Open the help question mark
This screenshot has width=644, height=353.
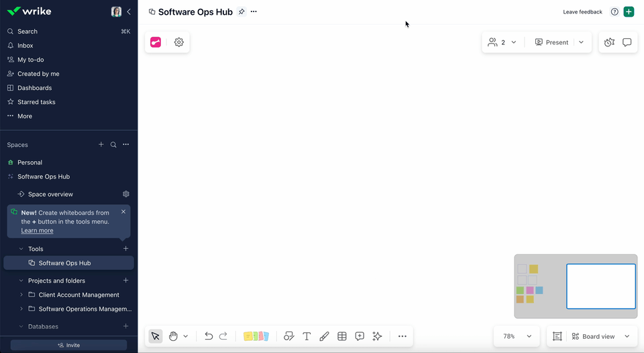pos(614,12)
